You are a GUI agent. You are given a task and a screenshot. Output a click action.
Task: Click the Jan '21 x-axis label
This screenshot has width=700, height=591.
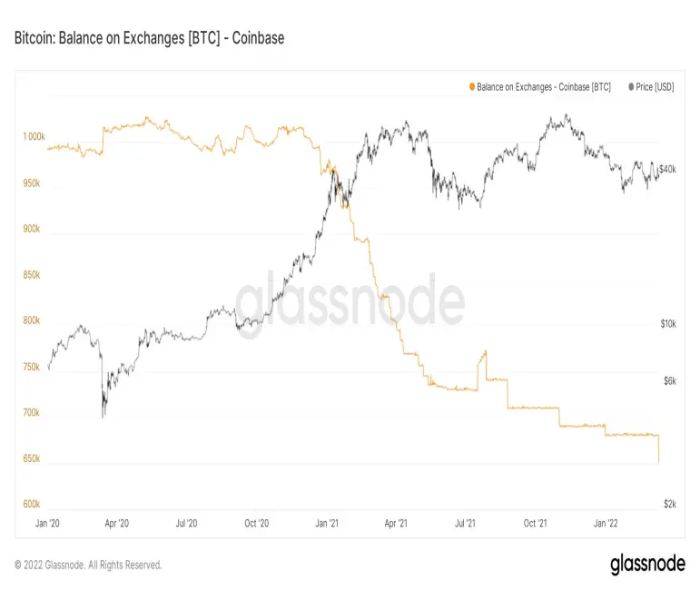[x=327, y=523]
